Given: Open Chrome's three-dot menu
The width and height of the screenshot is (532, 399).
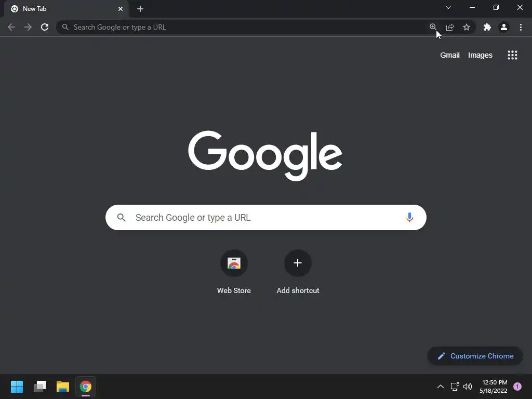Looking at the screenshot, I should click(x=521, y=27).
